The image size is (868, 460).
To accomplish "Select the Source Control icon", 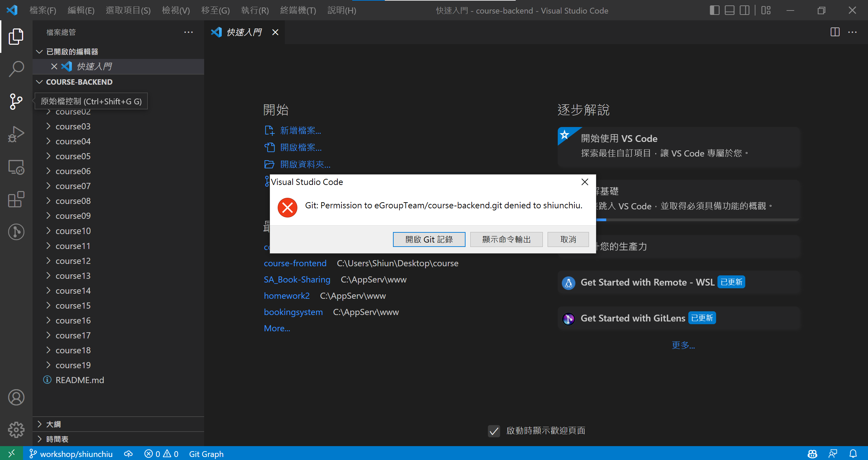I will coord(16,101).
